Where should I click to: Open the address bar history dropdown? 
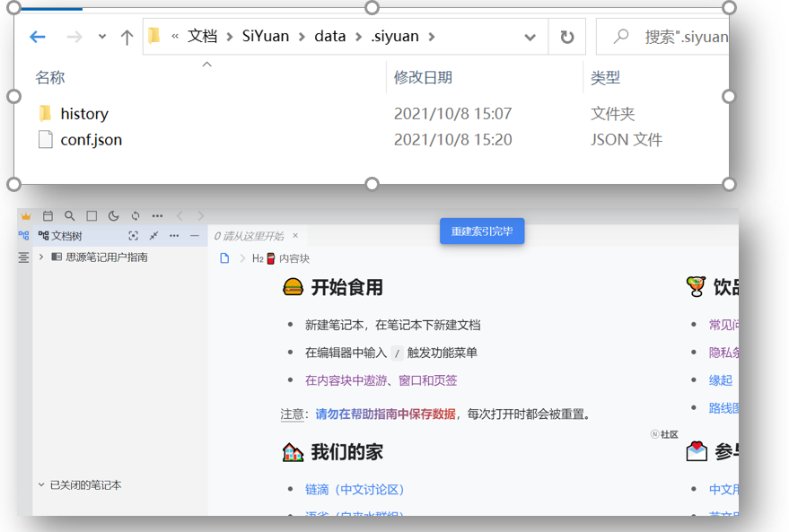click(530, 37)
